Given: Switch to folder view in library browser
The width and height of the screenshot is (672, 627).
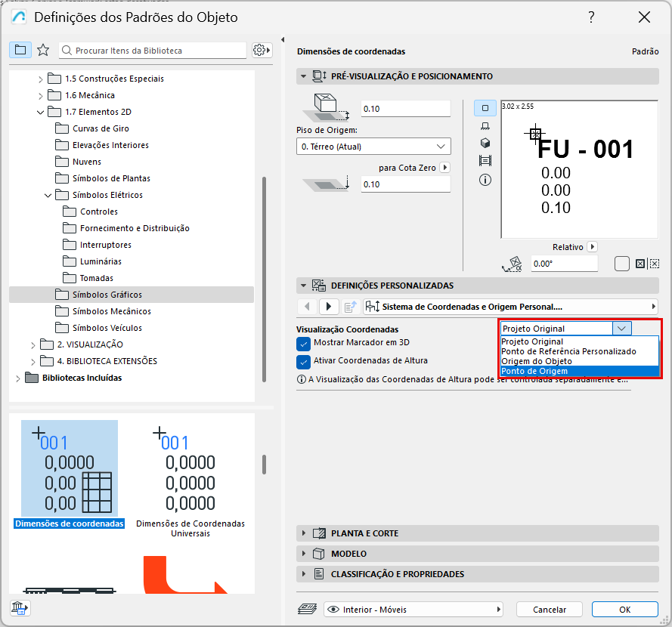Looking at the screenshot, I should (x=20, y=50).
